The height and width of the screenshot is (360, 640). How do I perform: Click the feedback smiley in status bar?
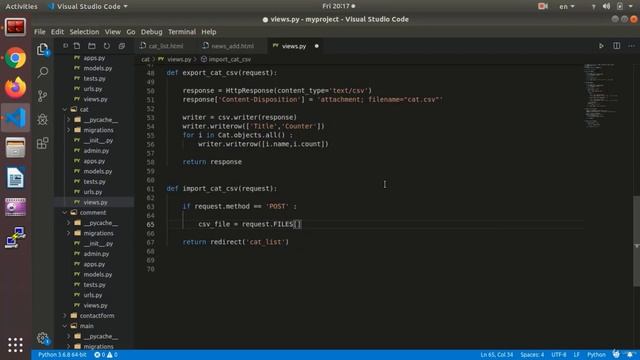616,354
